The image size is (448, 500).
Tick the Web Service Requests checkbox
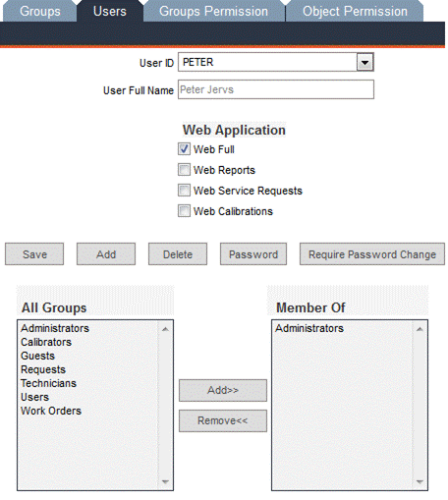pos(184,191)
